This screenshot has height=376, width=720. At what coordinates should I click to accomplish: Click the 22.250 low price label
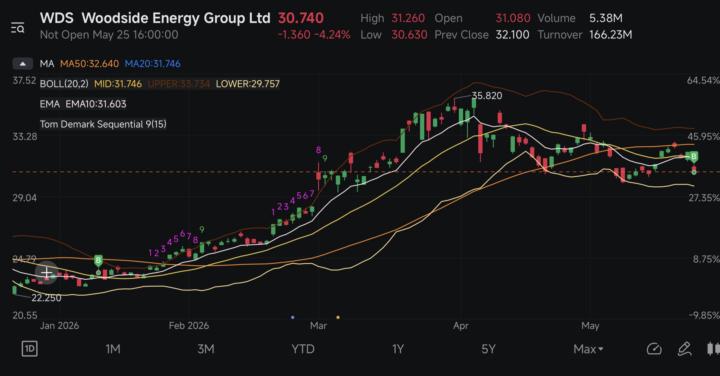46,298
